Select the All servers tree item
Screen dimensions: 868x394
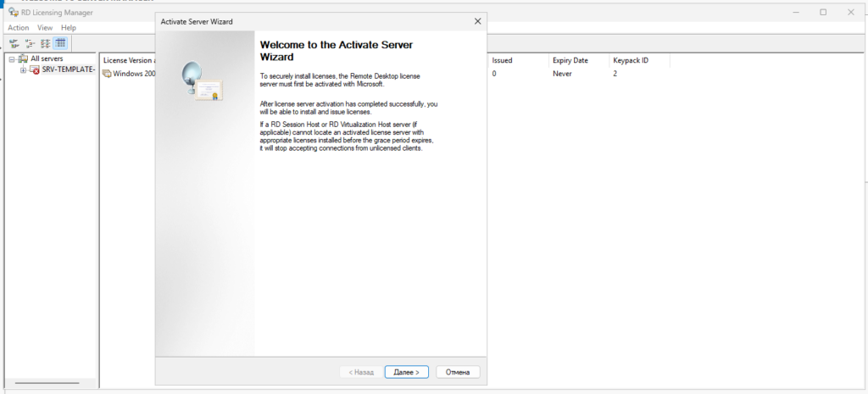coord(47,58)
